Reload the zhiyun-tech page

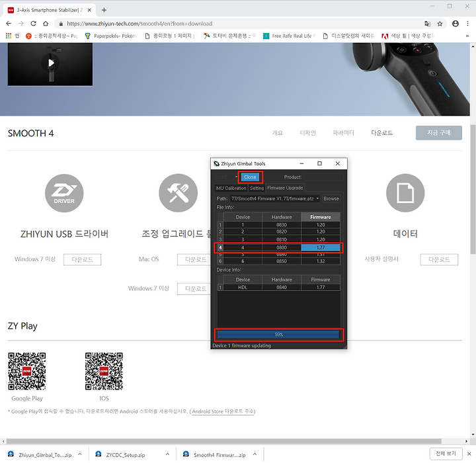coord(34,23)
